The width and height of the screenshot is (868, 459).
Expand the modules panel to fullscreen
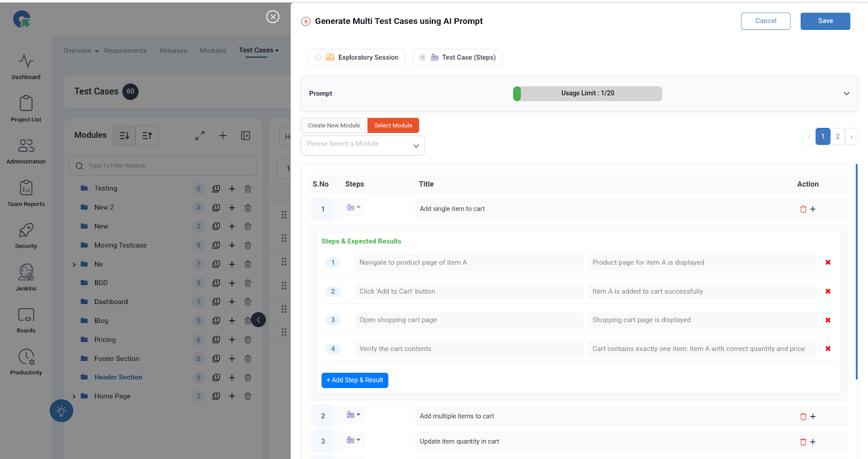200,135
